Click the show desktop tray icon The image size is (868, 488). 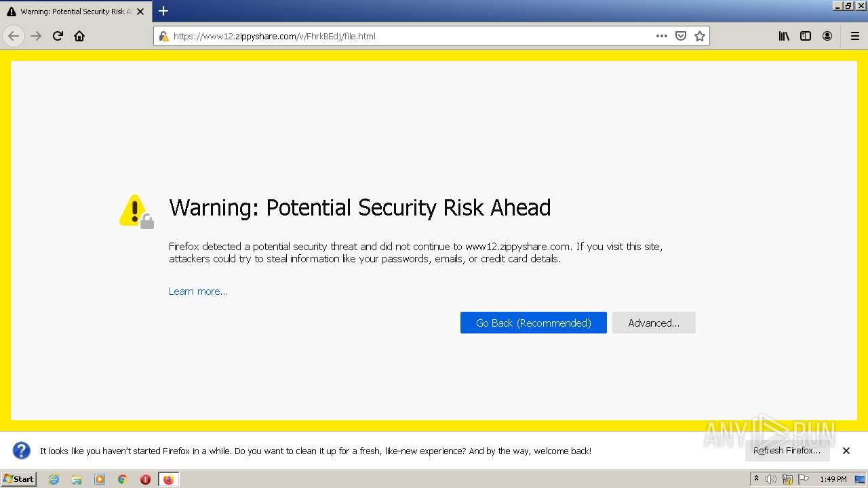[860, 479]
